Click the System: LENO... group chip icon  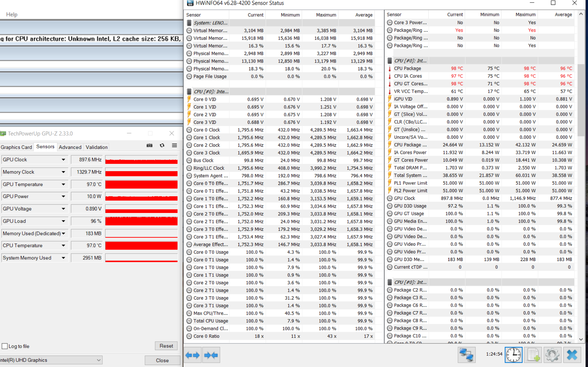click(x=189, y=23)
